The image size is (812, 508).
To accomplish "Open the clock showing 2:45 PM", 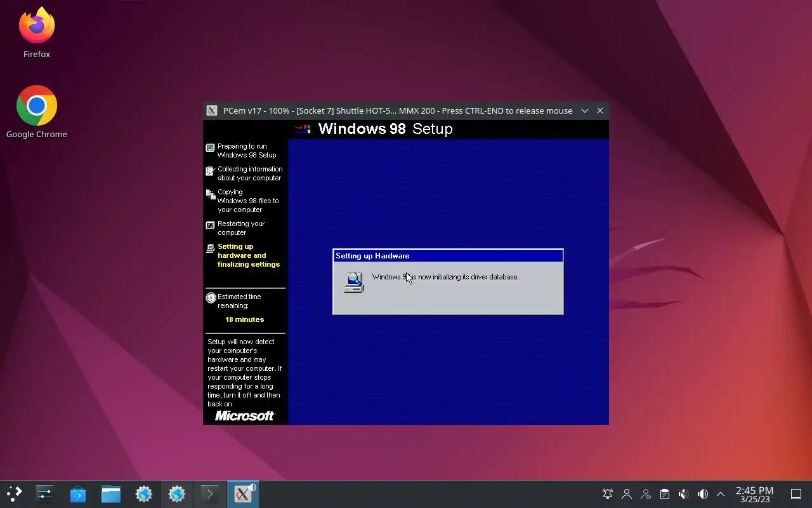I will (x=754, y=490).
